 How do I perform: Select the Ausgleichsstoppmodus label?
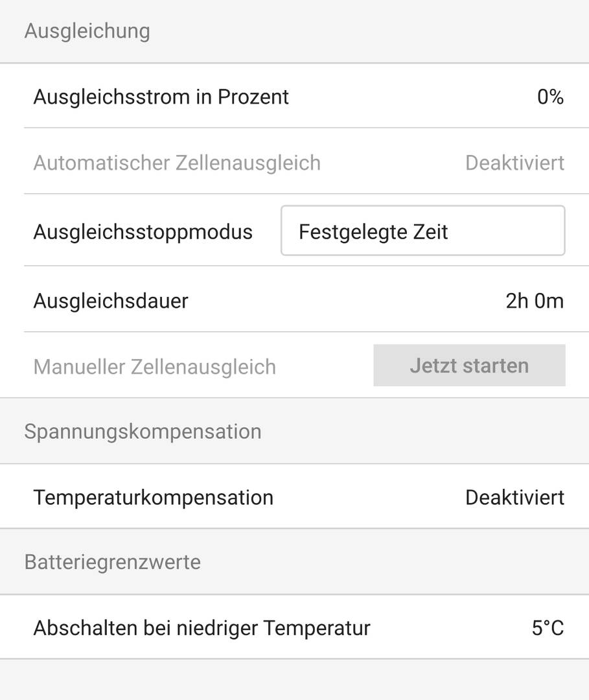tap(143, 232)
